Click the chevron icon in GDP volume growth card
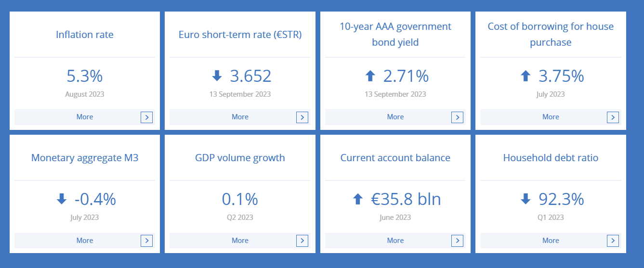 302,241
